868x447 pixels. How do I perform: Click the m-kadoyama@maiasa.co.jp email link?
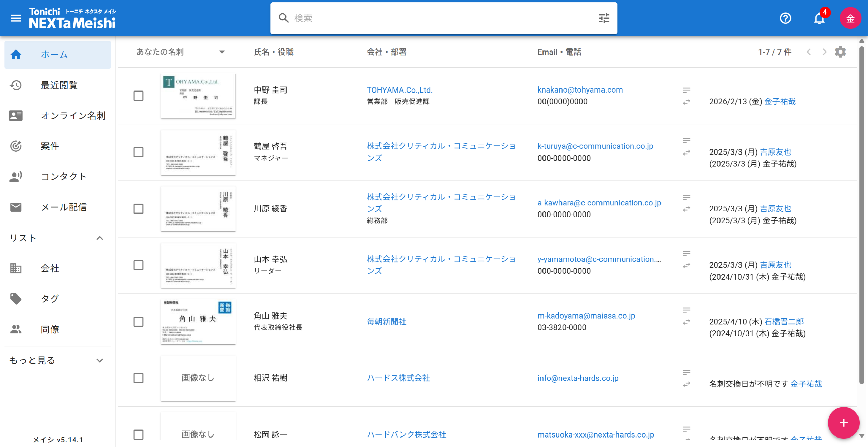(586, 316)
